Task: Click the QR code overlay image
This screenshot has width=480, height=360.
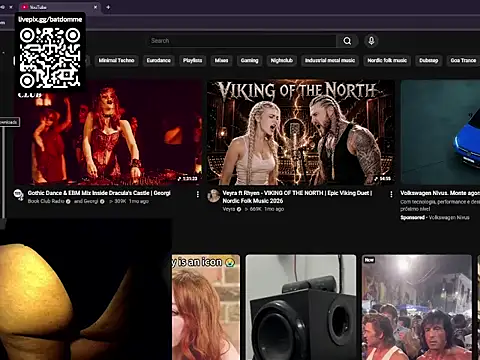Action: tap(50, 58)
